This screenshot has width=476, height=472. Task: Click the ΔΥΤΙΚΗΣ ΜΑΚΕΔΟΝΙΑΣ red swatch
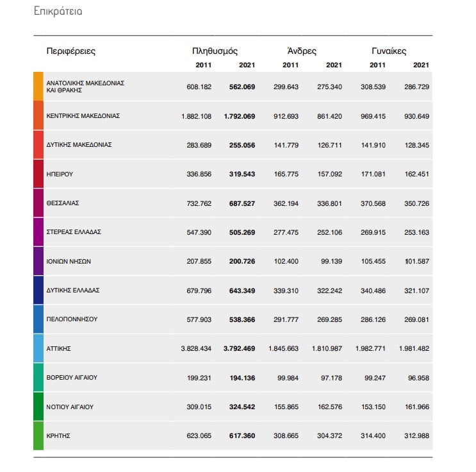click(38, 144)
